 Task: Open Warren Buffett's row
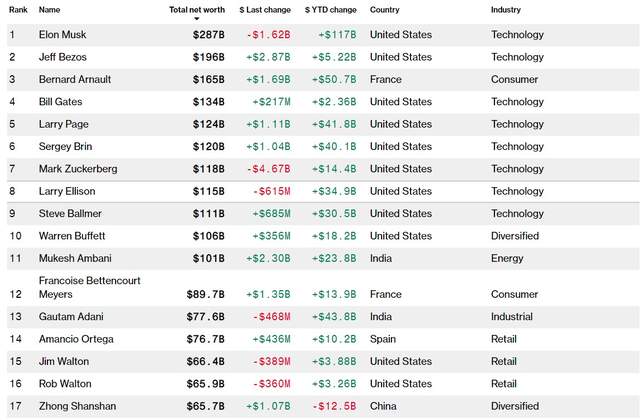323,236
